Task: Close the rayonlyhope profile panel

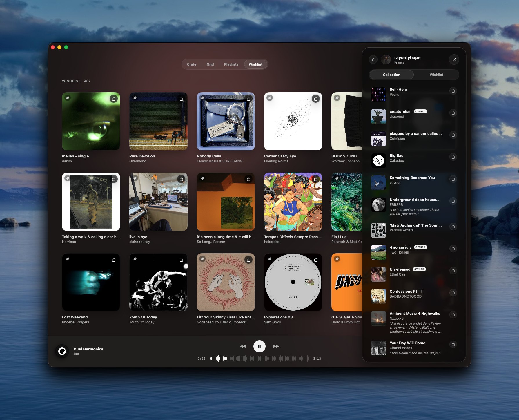Action: point(454,59)
